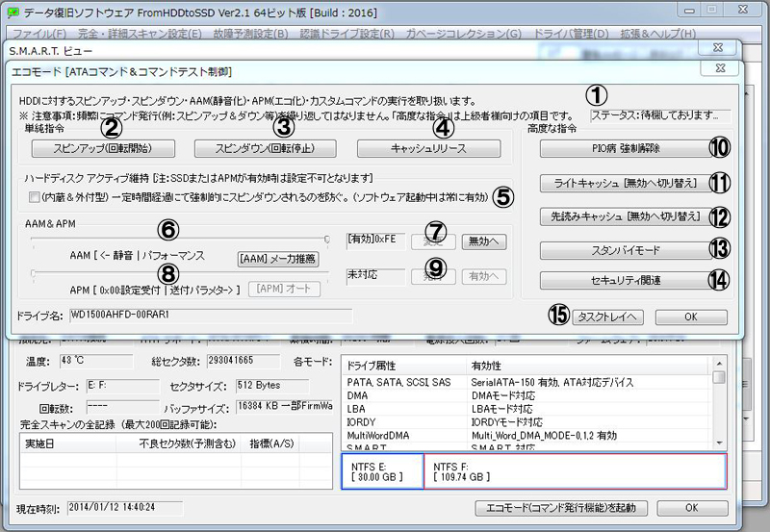Close the S.M.A.R.T. ビュー window

(717, 47)
